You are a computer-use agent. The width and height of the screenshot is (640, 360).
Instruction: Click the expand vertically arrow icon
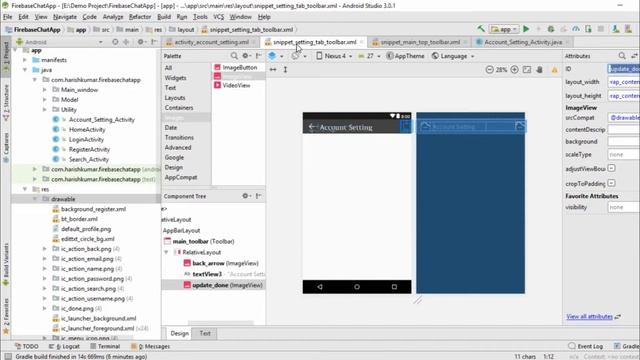(285, 70)
